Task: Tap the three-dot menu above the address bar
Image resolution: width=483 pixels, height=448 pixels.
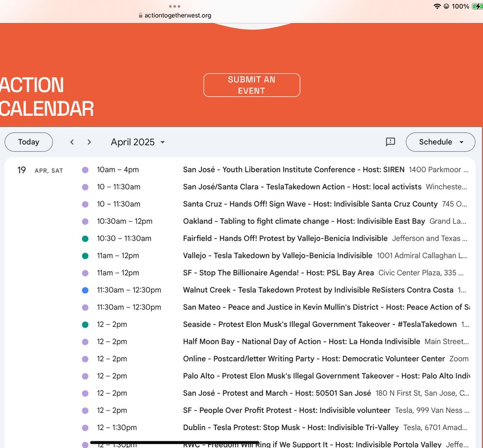Action: (x=175, y=6)
